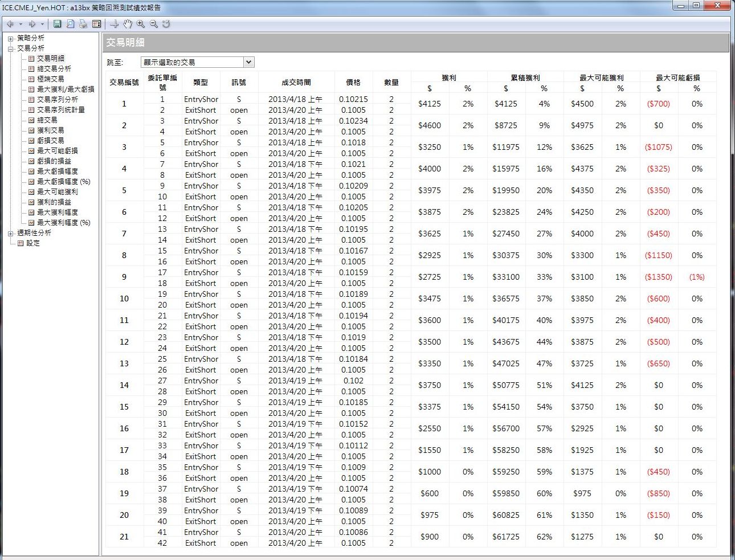Open 交易序列分析 report
Viewport: 735px width, 560px height.
click(x=58, y=100)
